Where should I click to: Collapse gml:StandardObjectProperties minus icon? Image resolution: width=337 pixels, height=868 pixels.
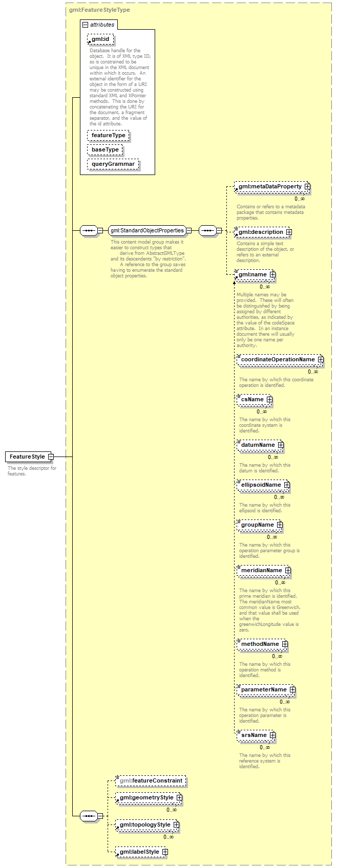pos(188,231)
